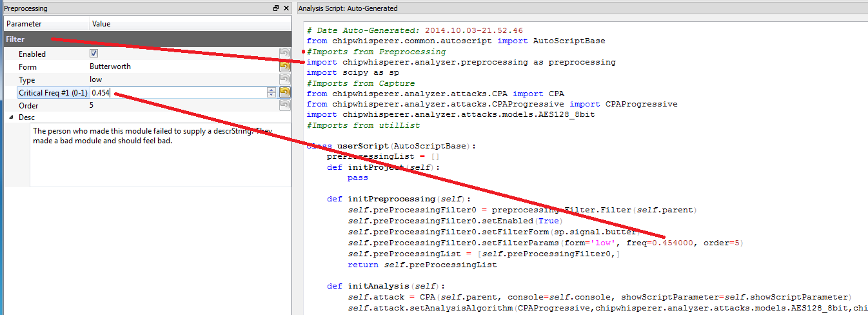This screenshot has height=315, width=868.
Task: Click the 'def initPreprocessing(self)' line
Action: (x=399, y=199)
